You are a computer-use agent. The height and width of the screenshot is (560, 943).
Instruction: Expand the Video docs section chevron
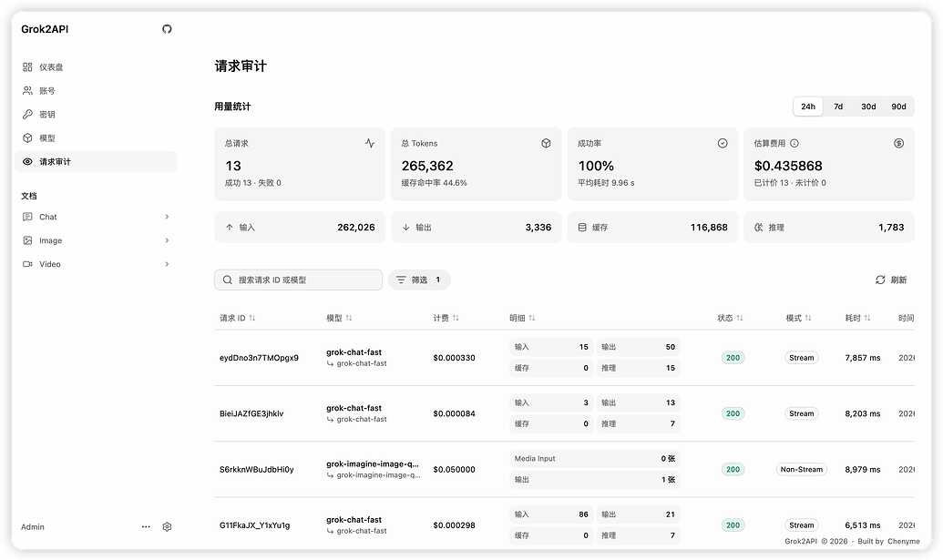(x=168, y=264)
